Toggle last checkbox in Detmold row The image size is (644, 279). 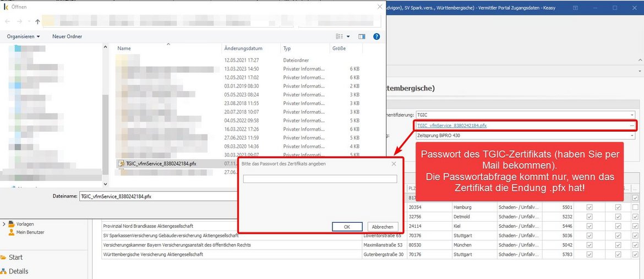click(x=636, y=217)
